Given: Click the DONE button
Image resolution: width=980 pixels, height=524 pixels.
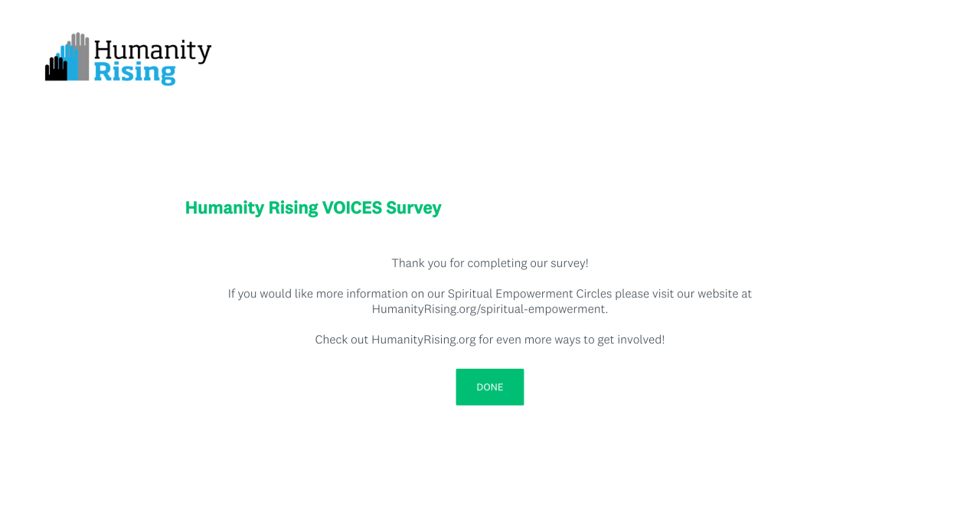Looking at the screenshot, I should click(x=490, y=387).
